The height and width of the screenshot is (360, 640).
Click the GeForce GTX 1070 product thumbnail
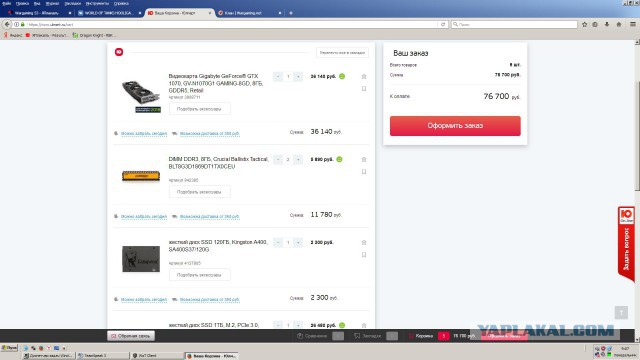click(x=141, y=96)
